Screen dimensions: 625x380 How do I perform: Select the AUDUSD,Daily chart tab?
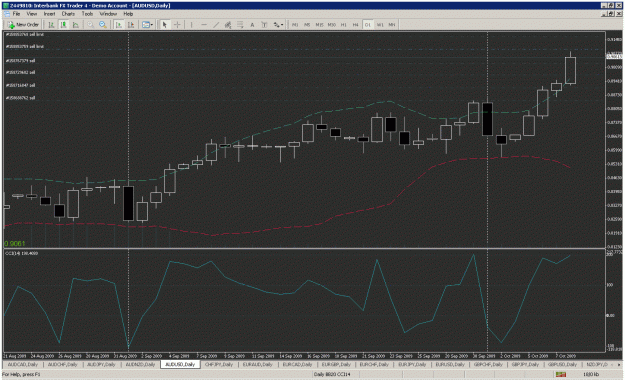[x=180, y=364]
